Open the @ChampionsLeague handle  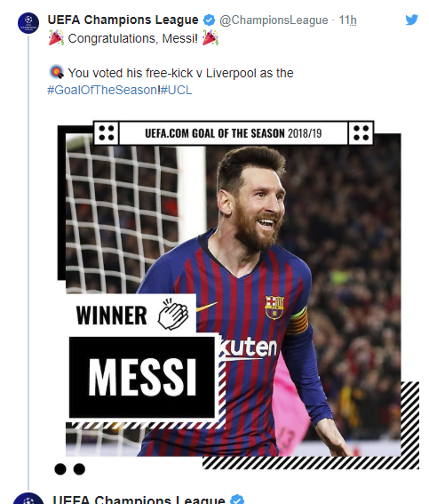(x=274, y=20)
